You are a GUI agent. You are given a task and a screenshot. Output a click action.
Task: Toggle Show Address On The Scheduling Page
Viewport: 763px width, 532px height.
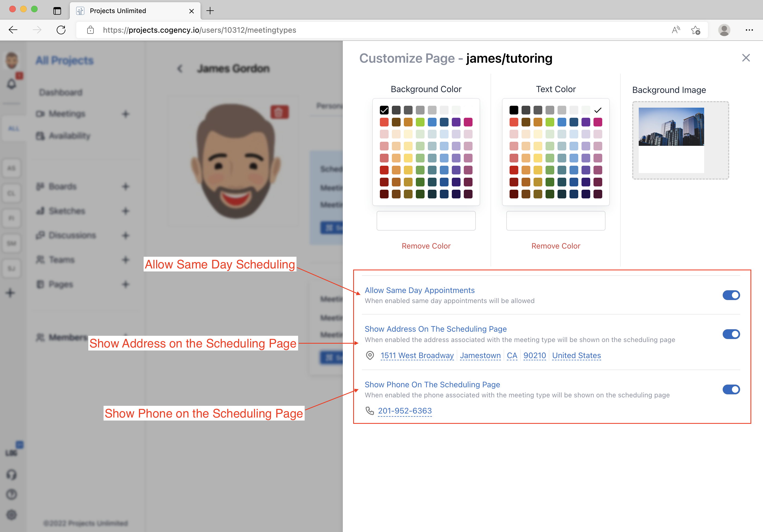731,334
